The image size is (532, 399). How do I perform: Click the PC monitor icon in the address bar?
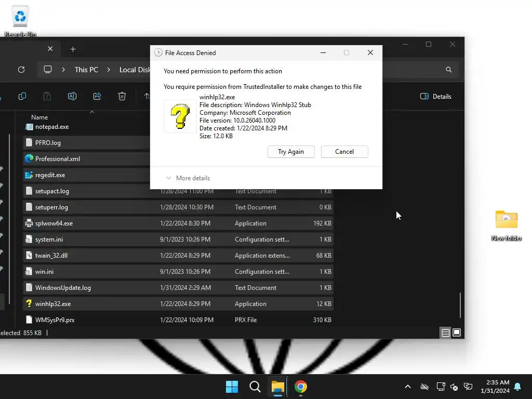tap(47, 70)
